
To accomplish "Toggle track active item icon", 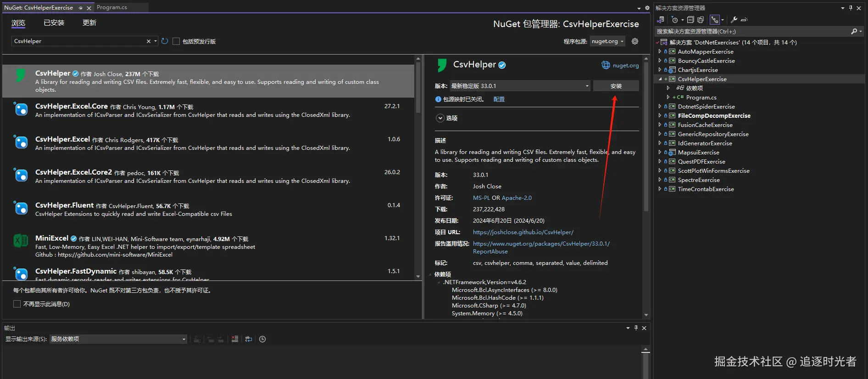I will point(715,20).
